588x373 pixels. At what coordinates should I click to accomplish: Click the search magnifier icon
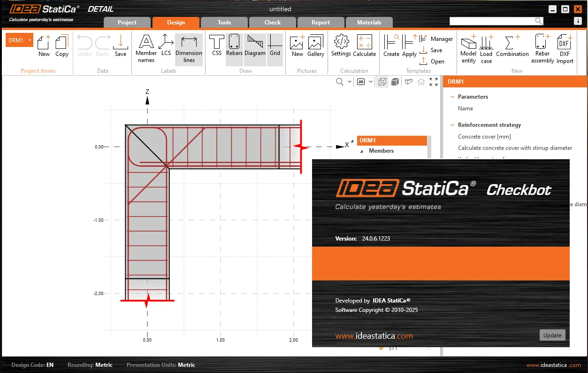tap(539, 21)
